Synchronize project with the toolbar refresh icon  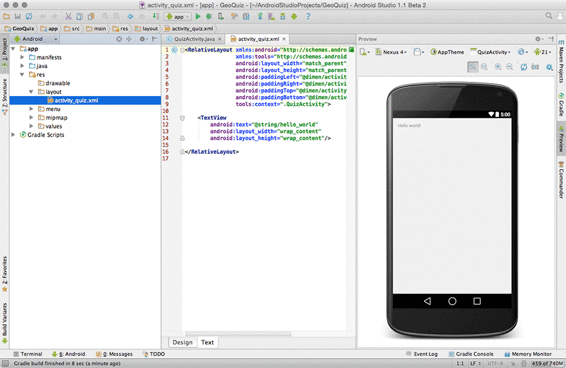tap(29, 16)
